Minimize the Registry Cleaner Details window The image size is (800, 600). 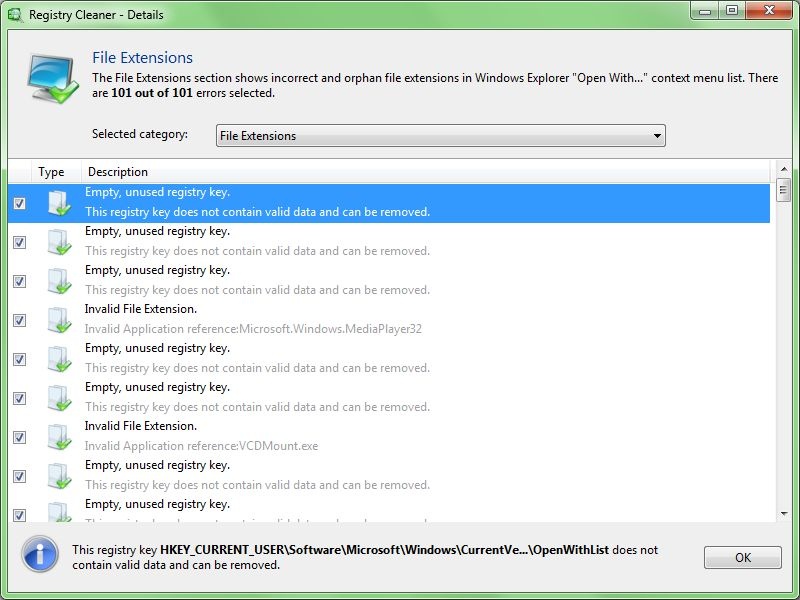[x=705, y=11]
